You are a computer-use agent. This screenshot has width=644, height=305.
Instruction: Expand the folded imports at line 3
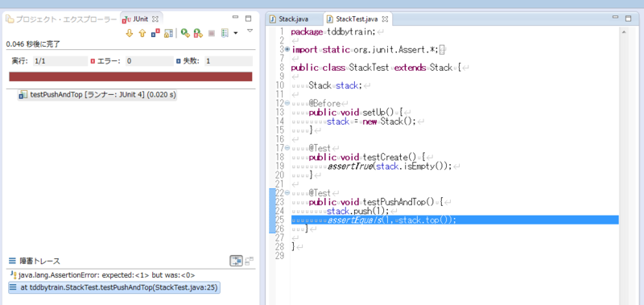pos(287,49)
